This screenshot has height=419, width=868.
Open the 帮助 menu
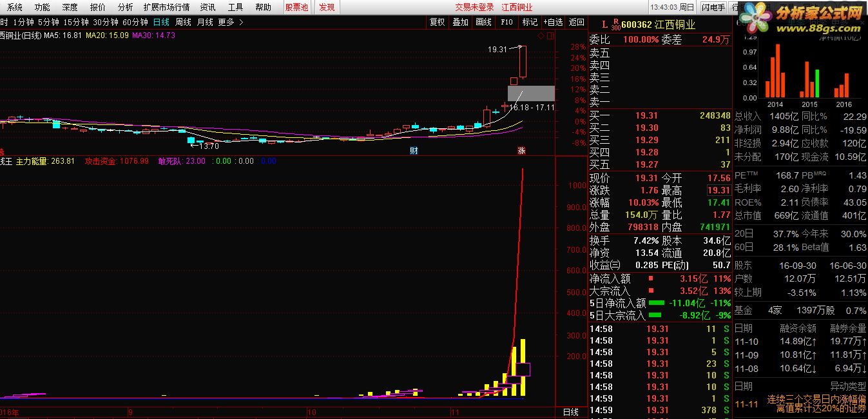tap(263, 7)
